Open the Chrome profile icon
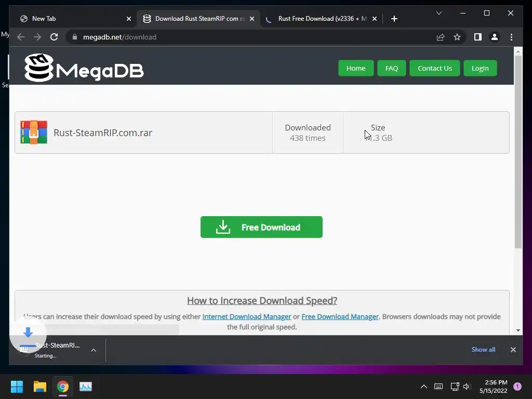Image resolution: width=532 pixels, height=399 pixels. coord(495,37)
